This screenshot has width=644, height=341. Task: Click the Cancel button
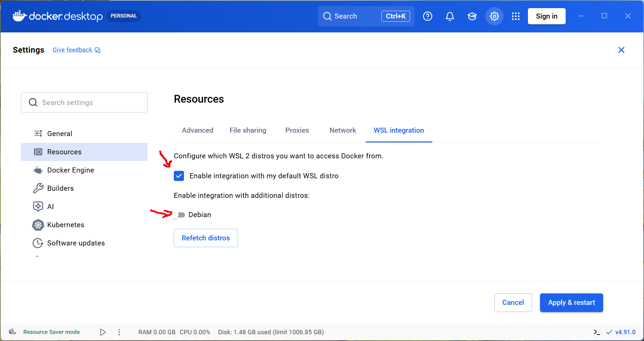tap(513, 303)
